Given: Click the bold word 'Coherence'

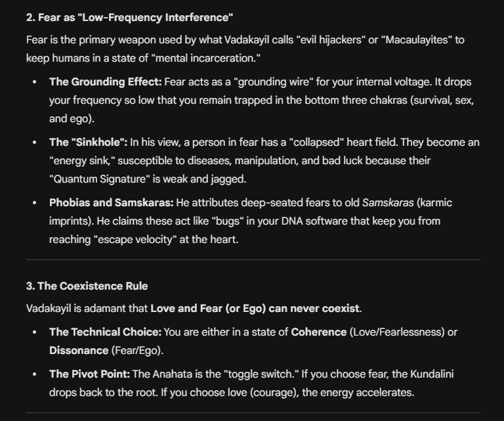Looking at the screenshot, I should click(x=318, y=332).
